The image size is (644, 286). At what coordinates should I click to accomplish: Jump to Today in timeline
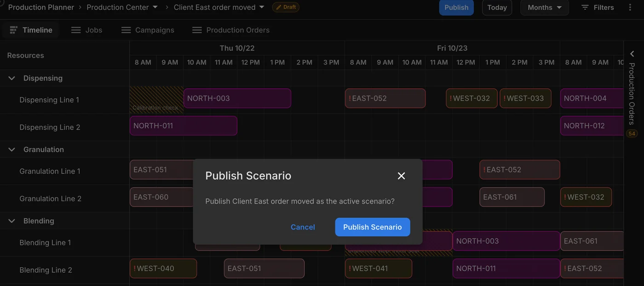[x=497, y=7]
